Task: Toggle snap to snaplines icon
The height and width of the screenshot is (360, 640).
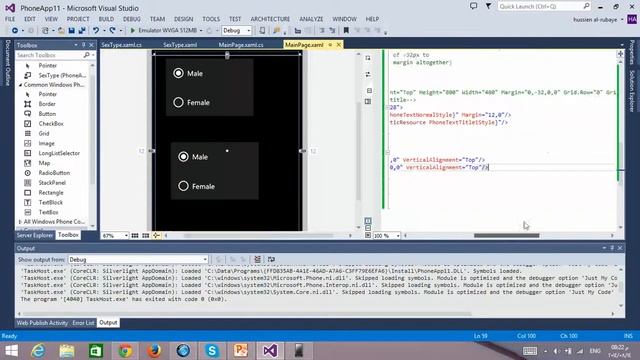Action: coord(156,236)
